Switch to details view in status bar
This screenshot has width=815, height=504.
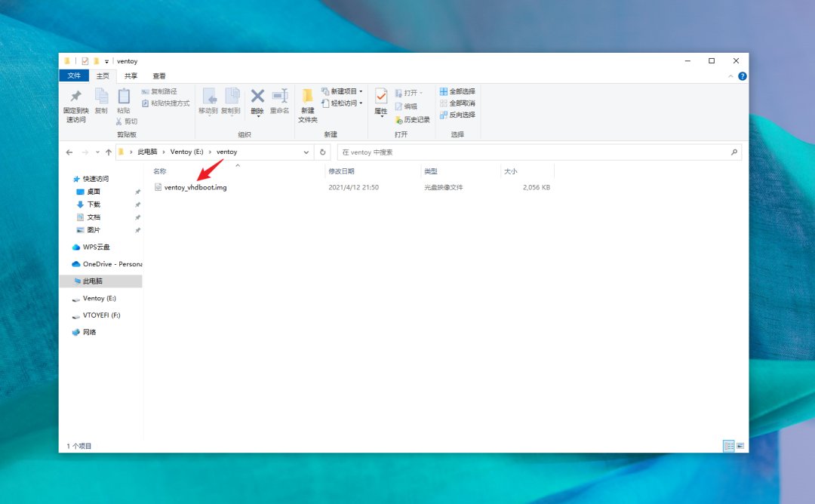pyautogui.click(x=729, y=446)
